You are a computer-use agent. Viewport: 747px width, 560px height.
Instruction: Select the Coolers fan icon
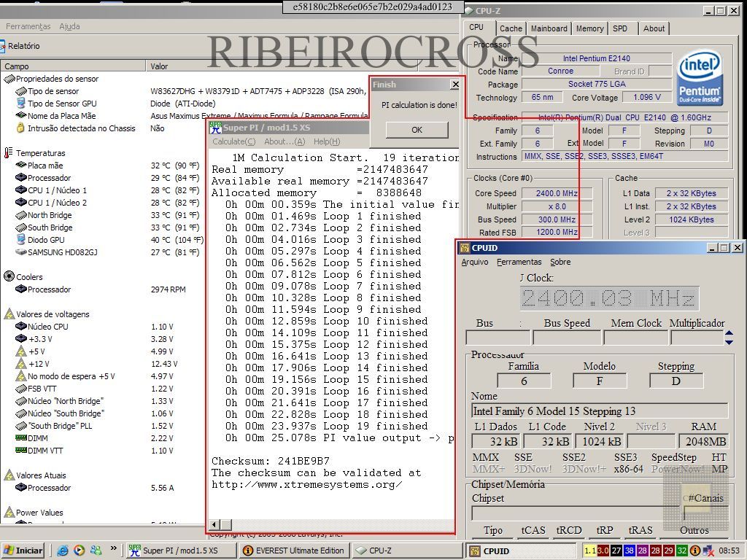(9, 276)
